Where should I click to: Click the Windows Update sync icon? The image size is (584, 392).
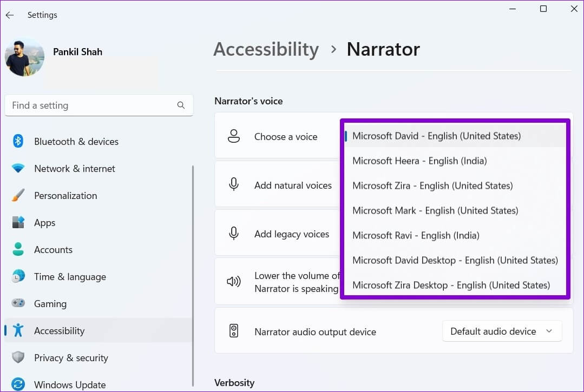click(18, 384)
